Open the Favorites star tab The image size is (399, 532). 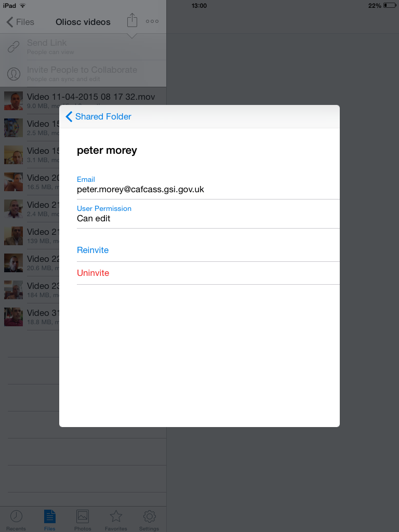point(116,519)
